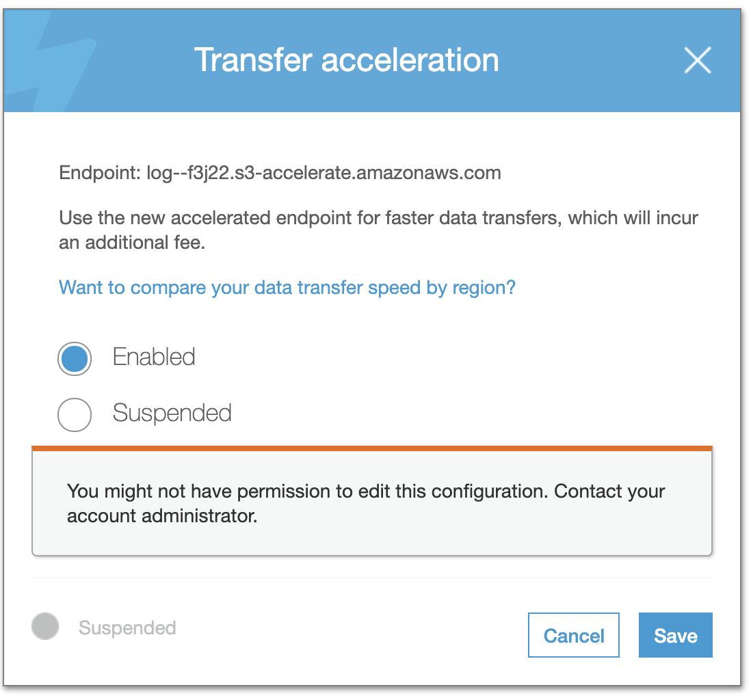Screen dimensions: 751x700
Task: Click Want to compare your data transfer speed
Action: point(287,287)
